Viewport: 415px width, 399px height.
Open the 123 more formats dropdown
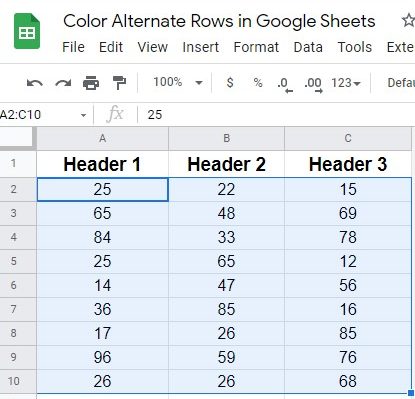346,83
